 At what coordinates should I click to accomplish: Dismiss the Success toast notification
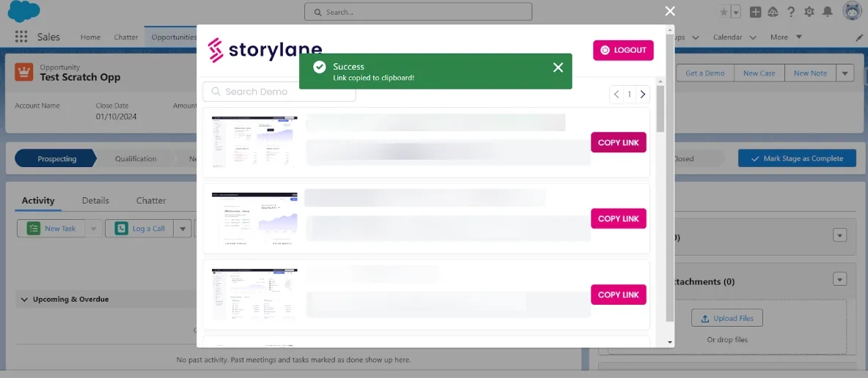coord(558,67)
